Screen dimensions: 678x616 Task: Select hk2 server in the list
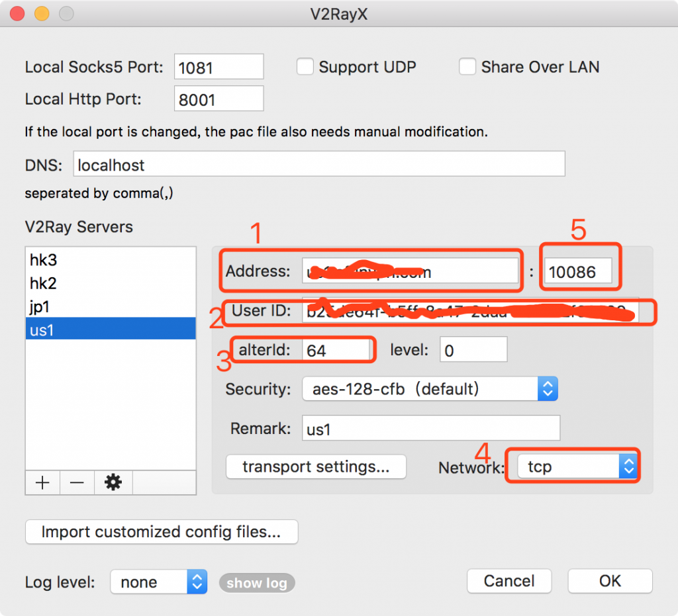tap(111, 283)
